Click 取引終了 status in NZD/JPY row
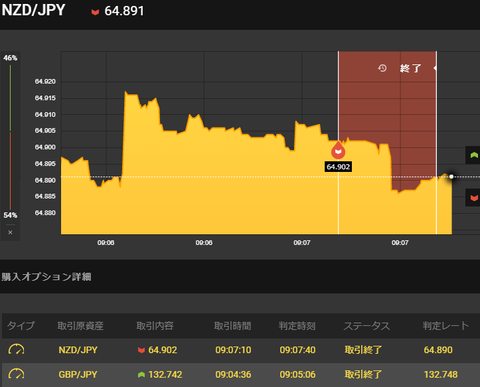This screenshot has height=387, width=480. [x=363, y=350]
